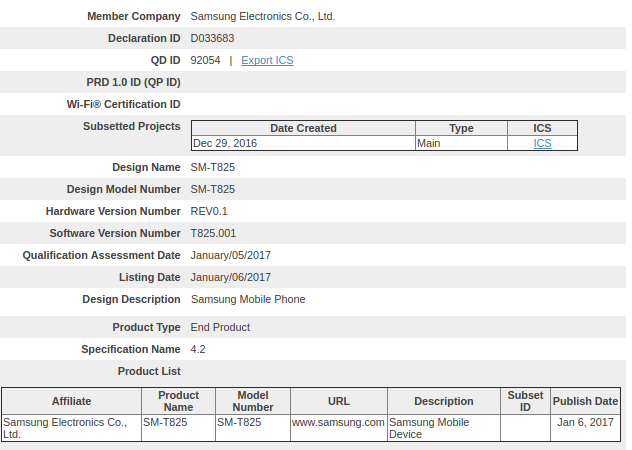Click the 'Declaration ID' label

(144, 38)
